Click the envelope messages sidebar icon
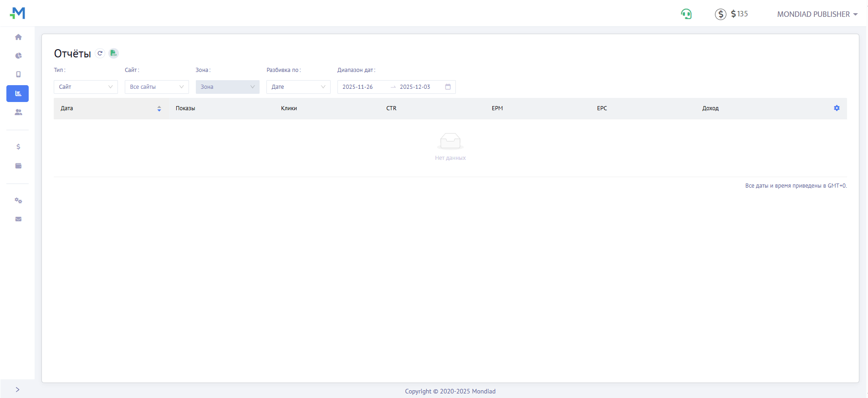This screenshot has width=868, height=398. pyautogui.click(x=18, y=219)
